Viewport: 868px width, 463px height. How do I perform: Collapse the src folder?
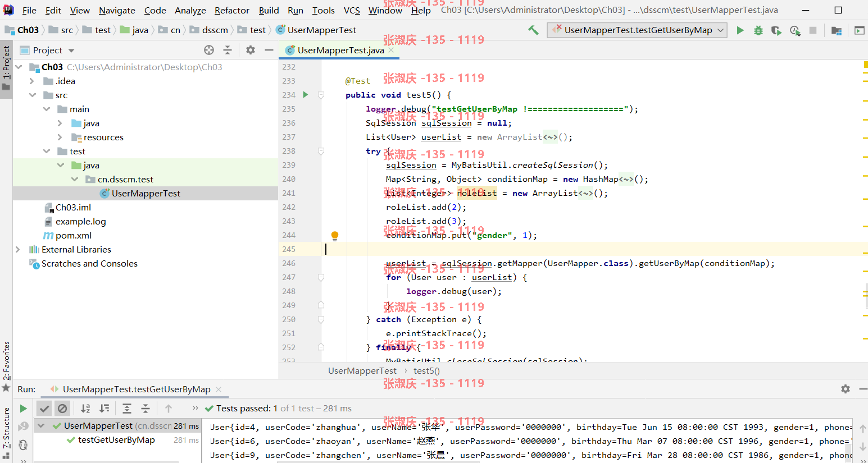[x=33, y=95]
